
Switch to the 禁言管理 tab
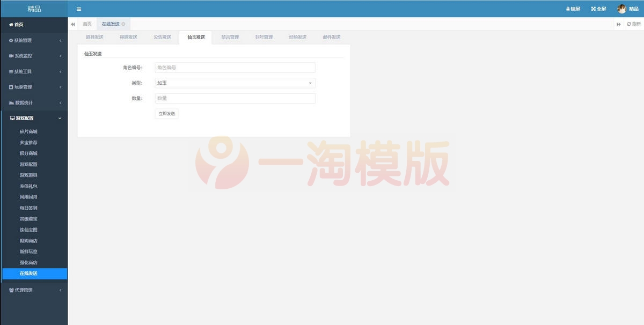click(231, 37)
